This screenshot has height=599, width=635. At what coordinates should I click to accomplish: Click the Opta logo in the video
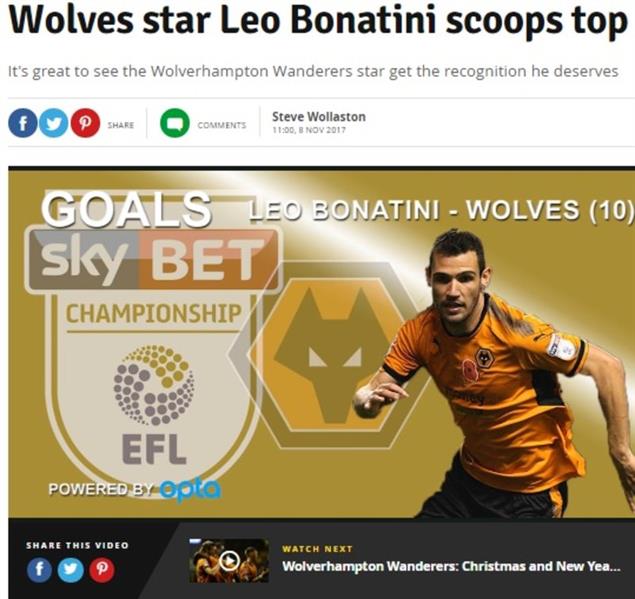pos(191,490)
